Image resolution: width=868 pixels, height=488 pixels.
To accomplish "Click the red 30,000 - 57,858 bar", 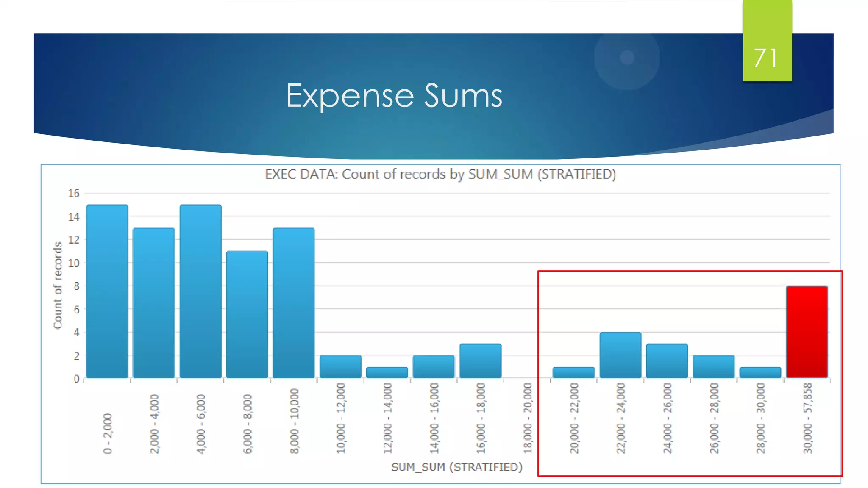I will (x=807, y=332).
